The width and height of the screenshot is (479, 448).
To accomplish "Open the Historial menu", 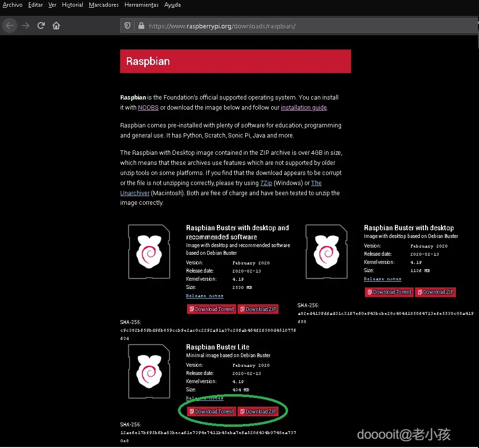I will coord(73,5).
